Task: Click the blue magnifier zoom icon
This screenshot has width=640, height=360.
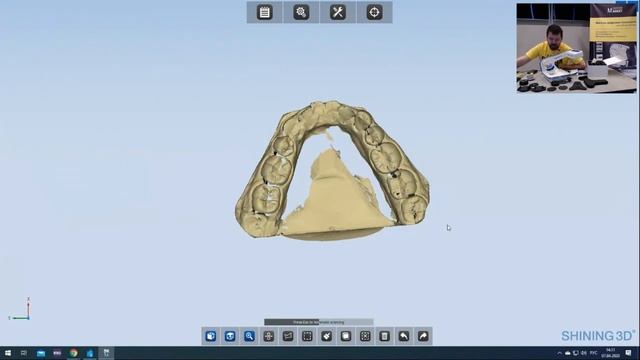Action: [249, 336]
